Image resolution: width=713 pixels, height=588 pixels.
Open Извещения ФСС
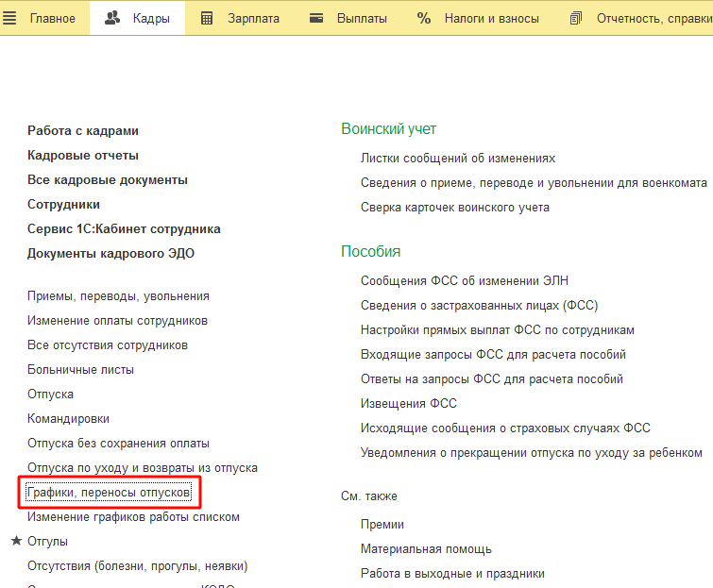pos(408,404)
